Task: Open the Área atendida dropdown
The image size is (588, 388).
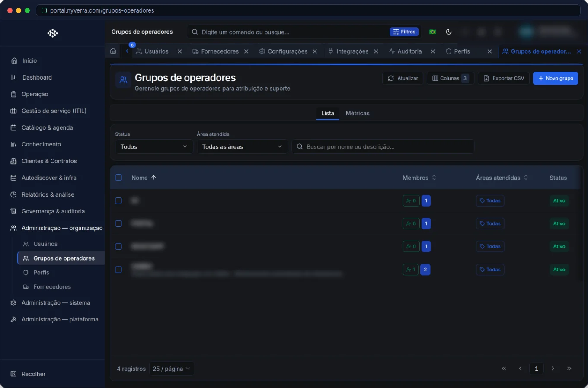Action: pos(242,147)
